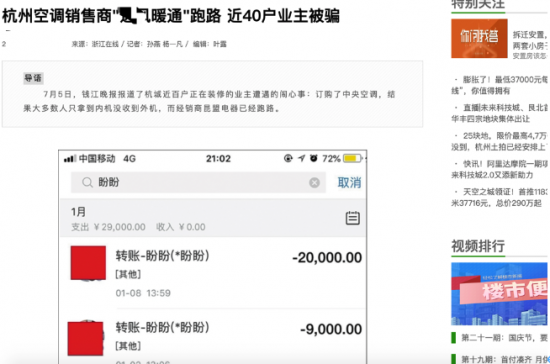Open the -9,000.00 transfer record
The image size is (550, 364).
[x=213, y=337]
